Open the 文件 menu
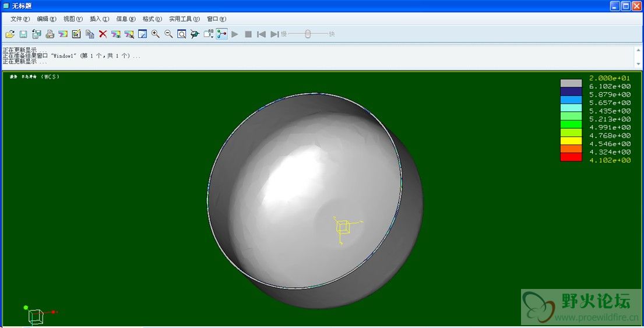 pyautogui.click(x=20, y=19)
